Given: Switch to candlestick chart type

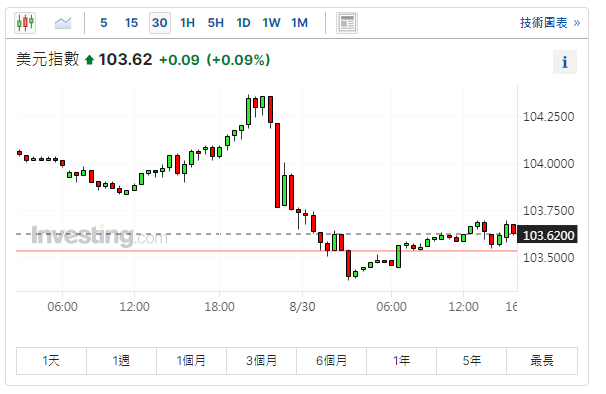Looking at the screenshot, I should click(x=25, y=23).
